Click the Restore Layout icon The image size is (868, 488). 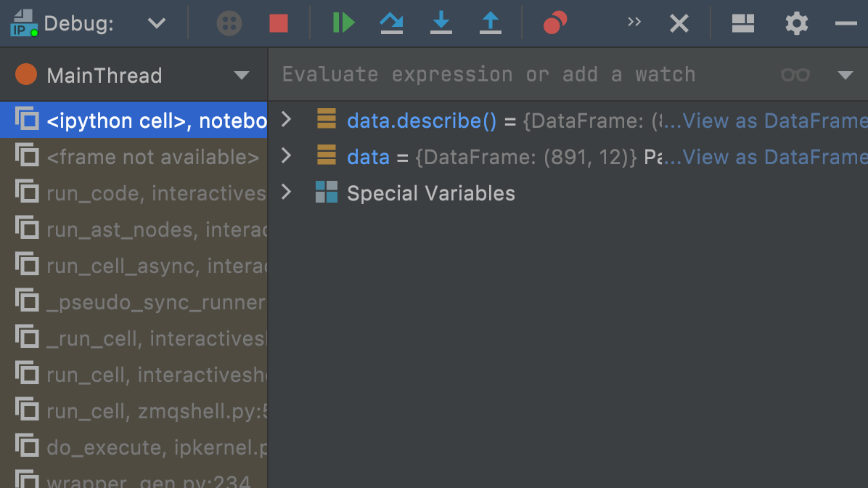(743, 24)
